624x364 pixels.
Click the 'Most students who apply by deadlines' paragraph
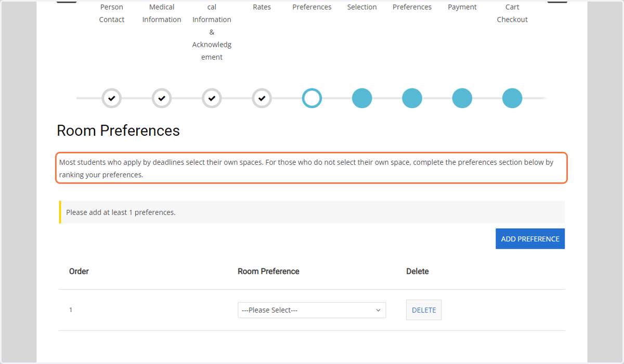click(x=311, y=168)
